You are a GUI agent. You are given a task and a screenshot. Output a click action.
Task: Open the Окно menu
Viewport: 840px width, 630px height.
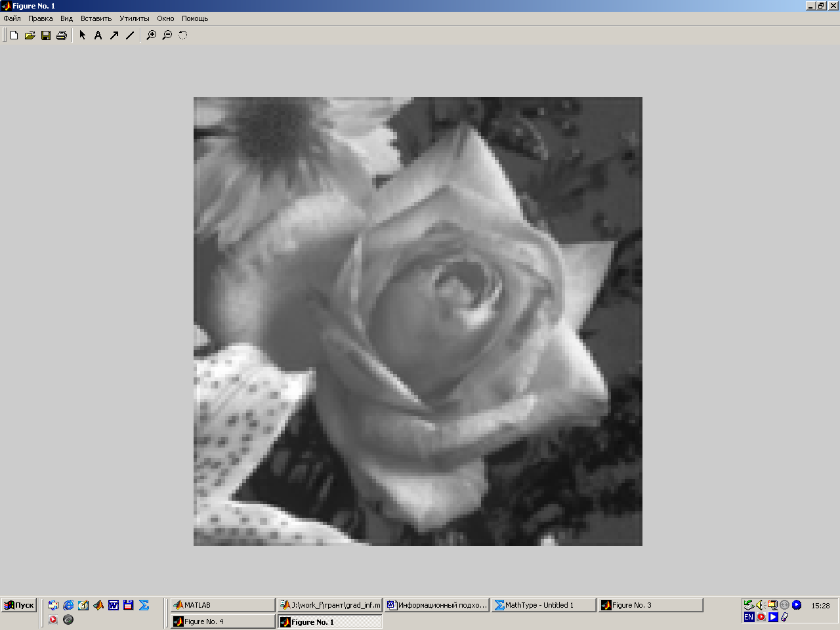tap(165, 18)
